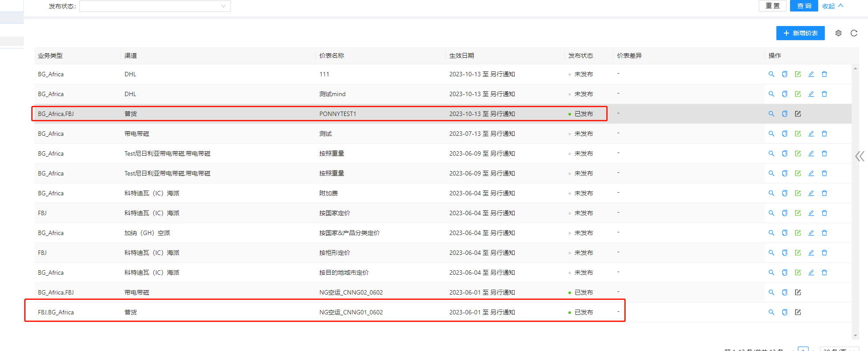868x351 pixels.
Task: Click blue pencil icon for 按国家定价 row
Action: click(x=811, y=213)
